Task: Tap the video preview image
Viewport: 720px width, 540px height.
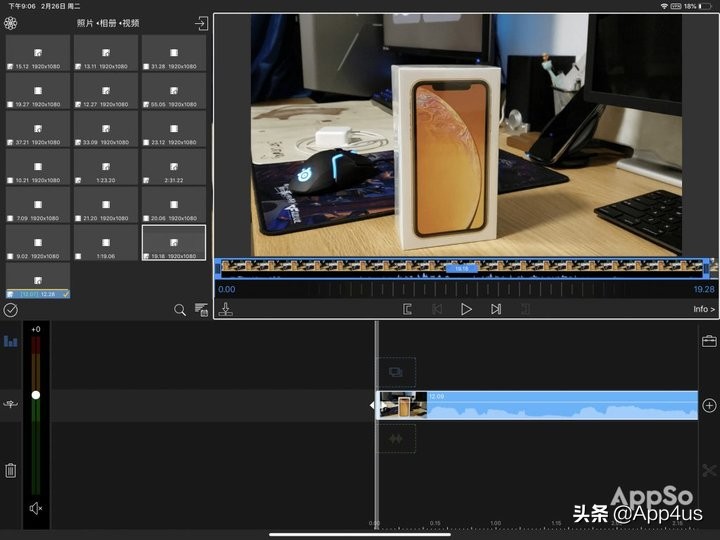Action: tap(466, 135)
